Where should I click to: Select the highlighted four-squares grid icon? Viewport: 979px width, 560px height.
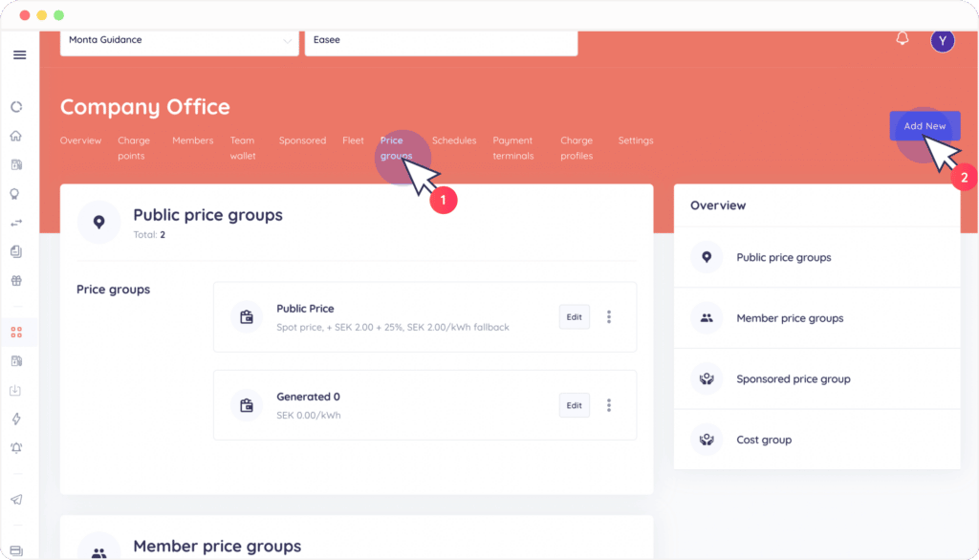coord(16,333)
